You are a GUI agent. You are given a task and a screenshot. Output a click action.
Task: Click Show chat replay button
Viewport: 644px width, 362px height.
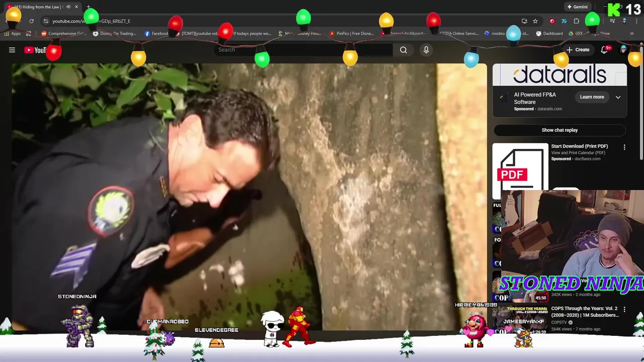click(559, 130)
